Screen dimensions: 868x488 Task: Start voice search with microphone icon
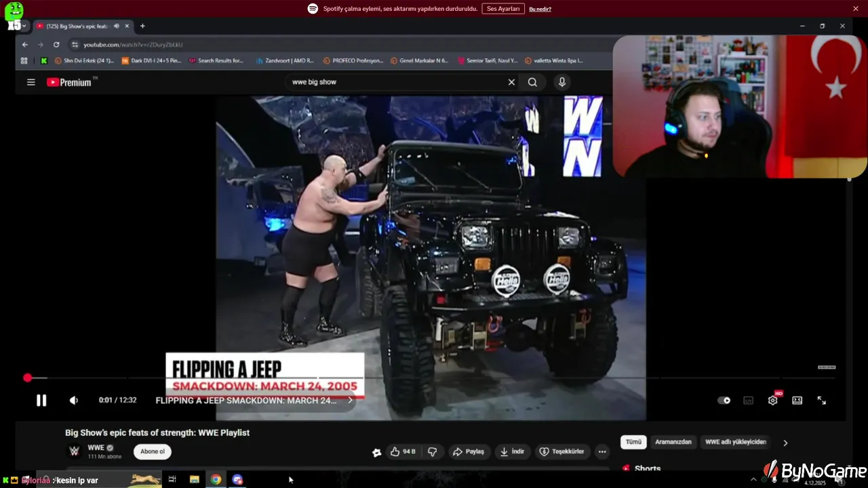click(561, 82)
